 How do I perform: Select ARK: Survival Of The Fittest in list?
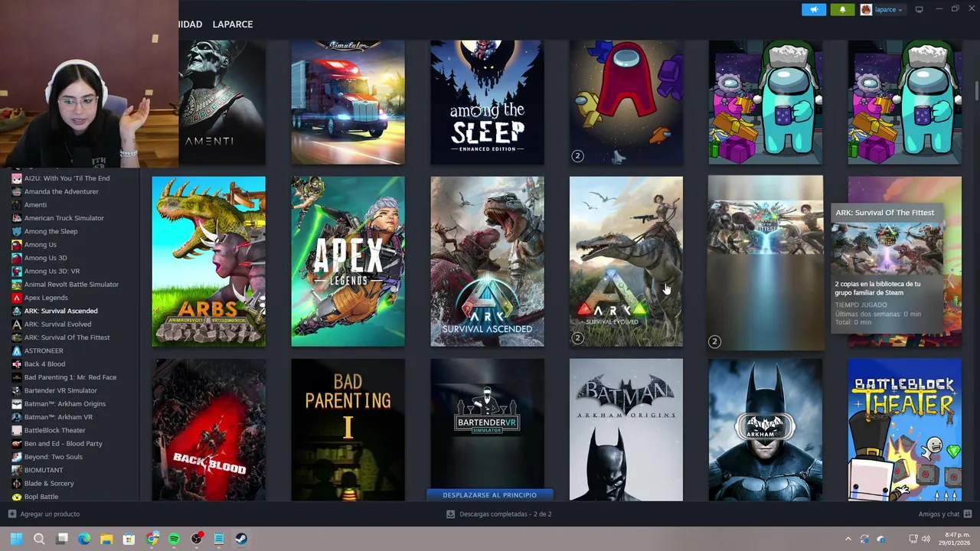(x=67, y=337)
